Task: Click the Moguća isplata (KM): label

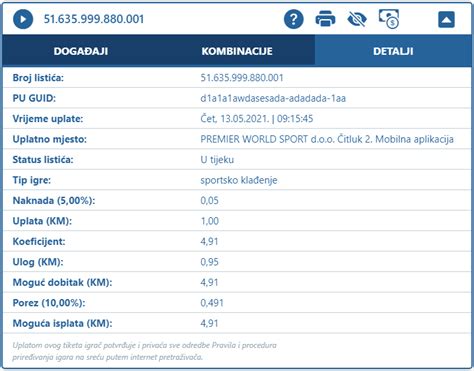Action: pos(62,323)
